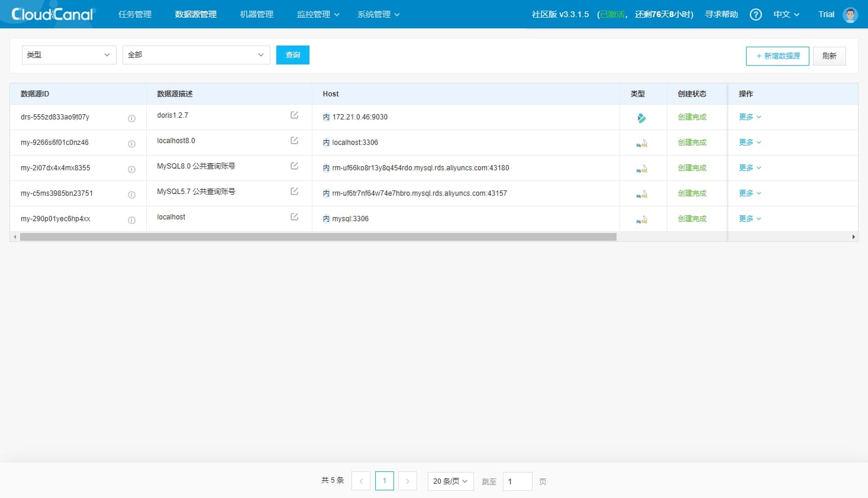Click MySQL type icon for rm-uf6tr7nf64w74e7hbro host
868x498 pixels.
pyautogui.click(x=642, y=194)
